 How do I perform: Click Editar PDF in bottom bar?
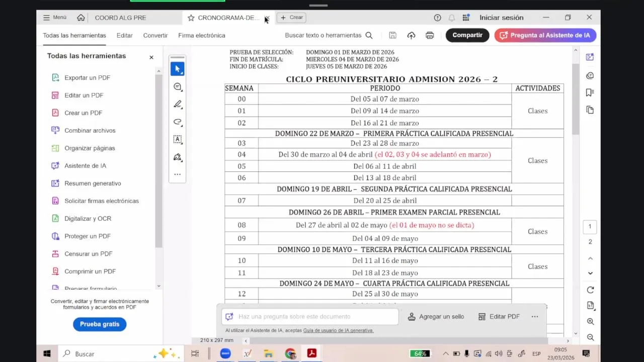pyautogui.click(x=499, y=316)
